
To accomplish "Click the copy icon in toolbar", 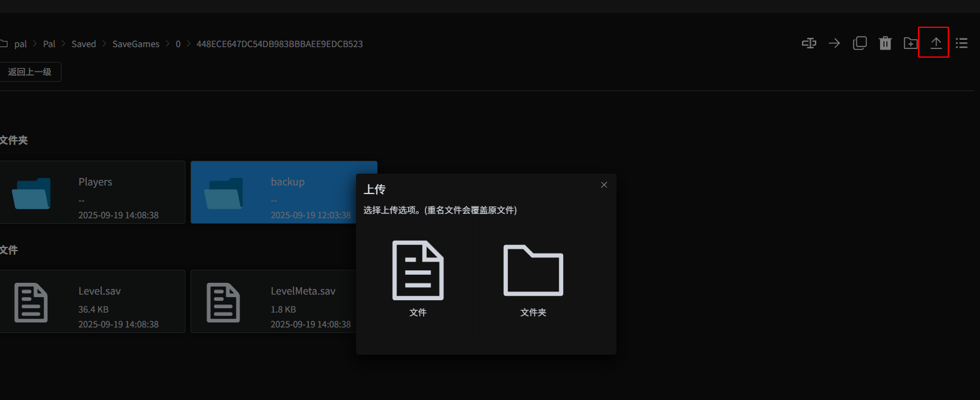I will (860, 43).
